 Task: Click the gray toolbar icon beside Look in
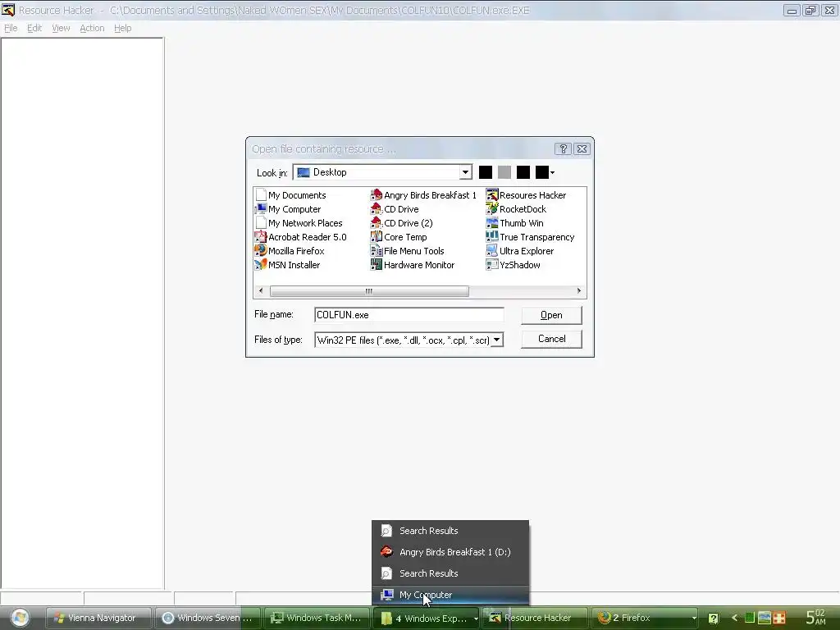click(x=504, y=172)
